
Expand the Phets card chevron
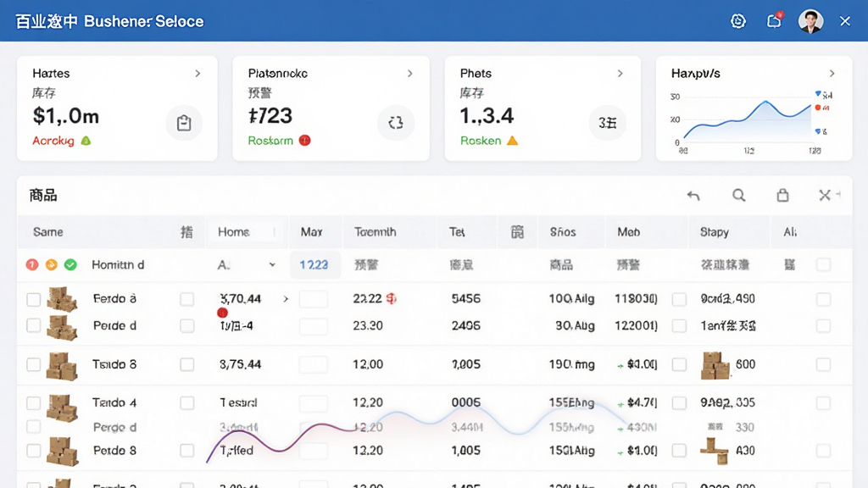tap(620, 74)
